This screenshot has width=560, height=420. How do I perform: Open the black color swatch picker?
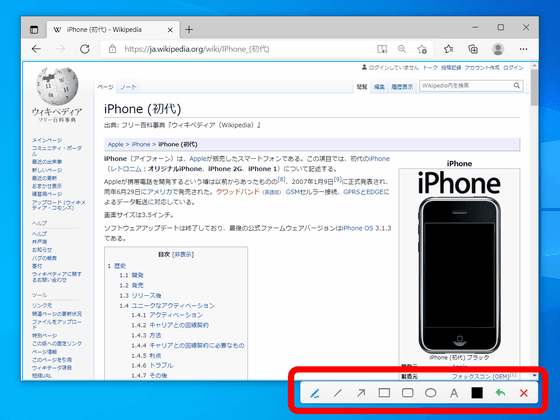(477, 393)
